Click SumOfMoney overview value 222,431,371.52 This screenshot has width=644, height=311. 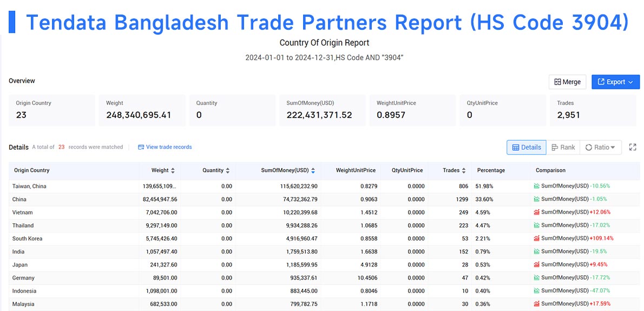tap(319, 115)
